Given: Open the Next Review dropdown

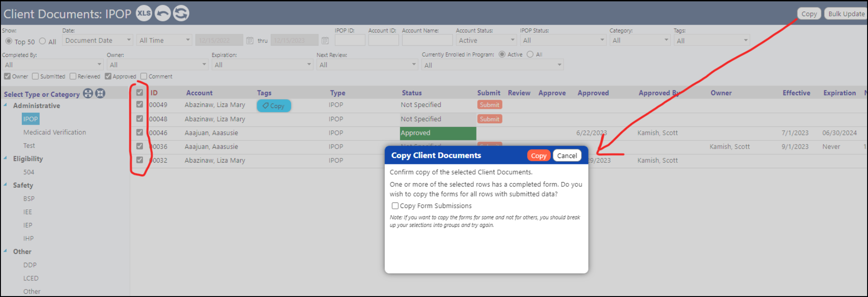Looking at the screenshot, I should pos(367,64).
